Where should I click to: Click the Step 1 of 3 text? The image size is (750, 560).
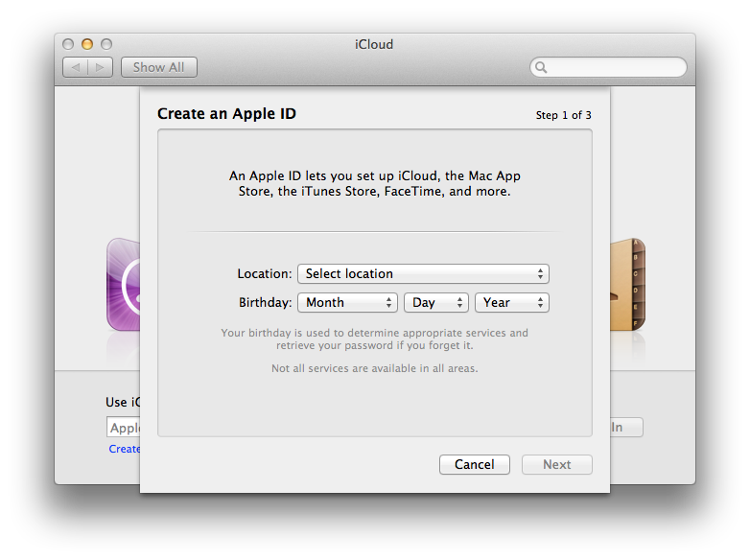pyautogui.click(x=563, y=115)
